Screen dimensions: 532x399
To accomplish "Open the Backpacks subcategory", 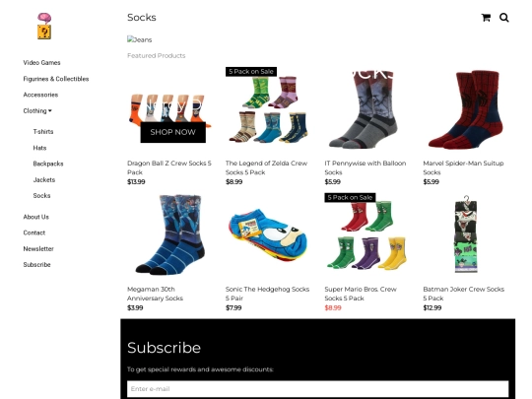I will click(x=48, y=164).
